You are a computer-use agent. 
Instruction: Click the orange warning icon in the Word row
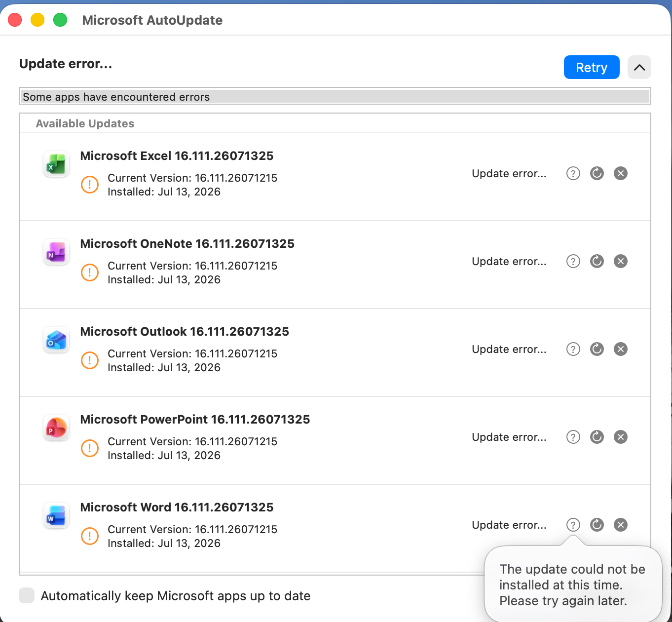coord(90,536)
